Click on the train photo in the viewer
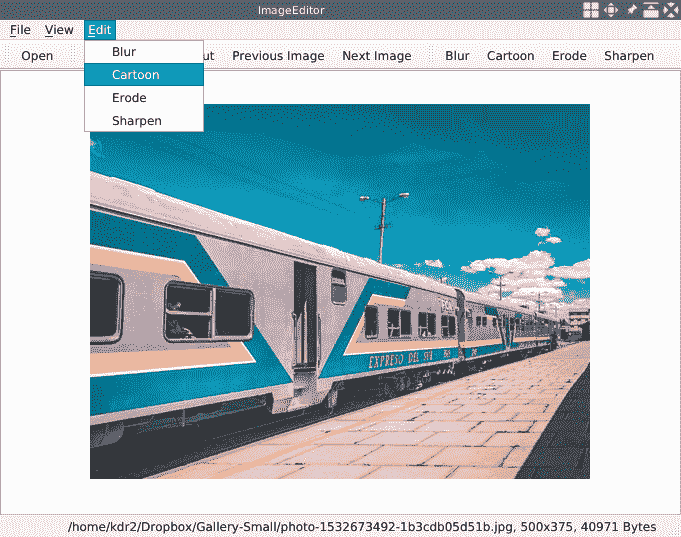 pyautogui.click(x=340, y=291)
